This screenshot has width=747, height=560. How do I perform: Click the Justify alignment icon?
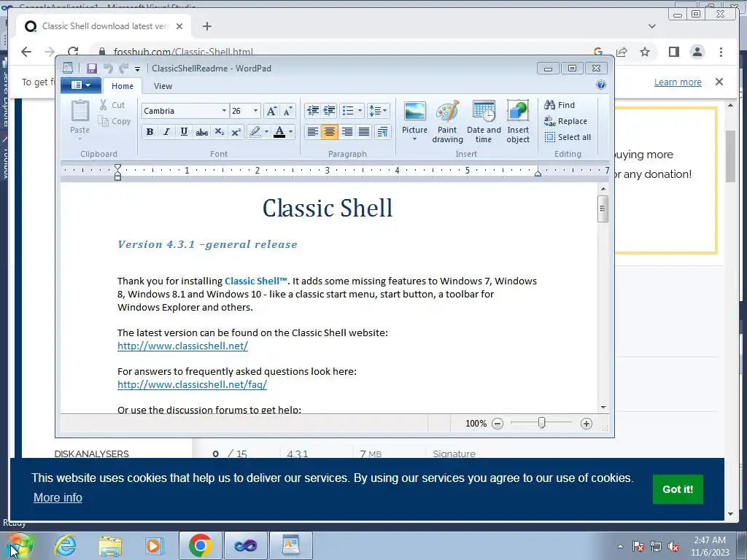(x=364, y=132)
